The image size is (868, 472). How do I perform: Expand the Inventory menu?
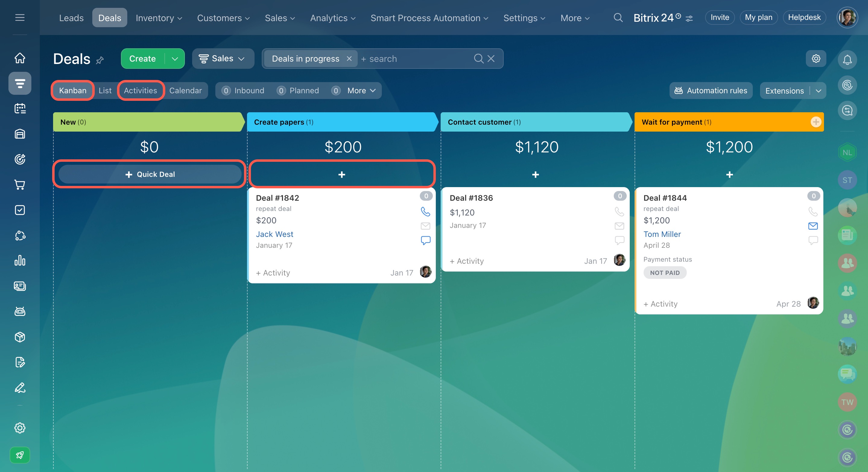pos(159,18)
